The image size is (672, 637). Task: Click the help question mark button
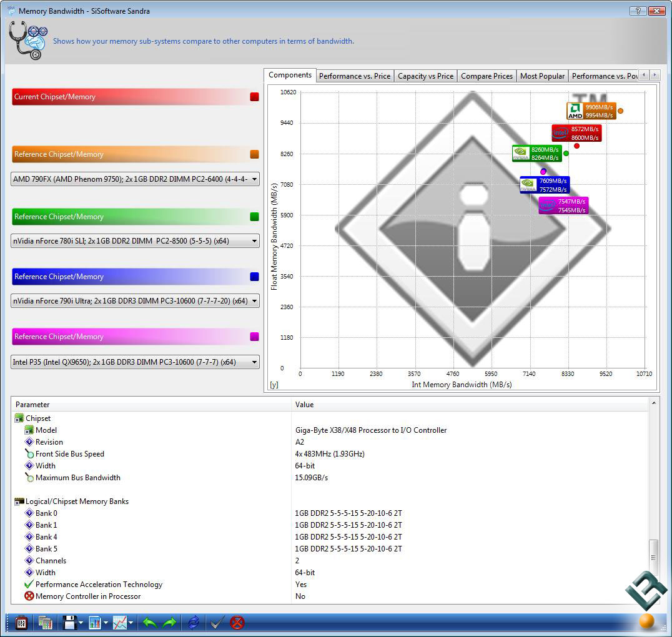[638, 11]
